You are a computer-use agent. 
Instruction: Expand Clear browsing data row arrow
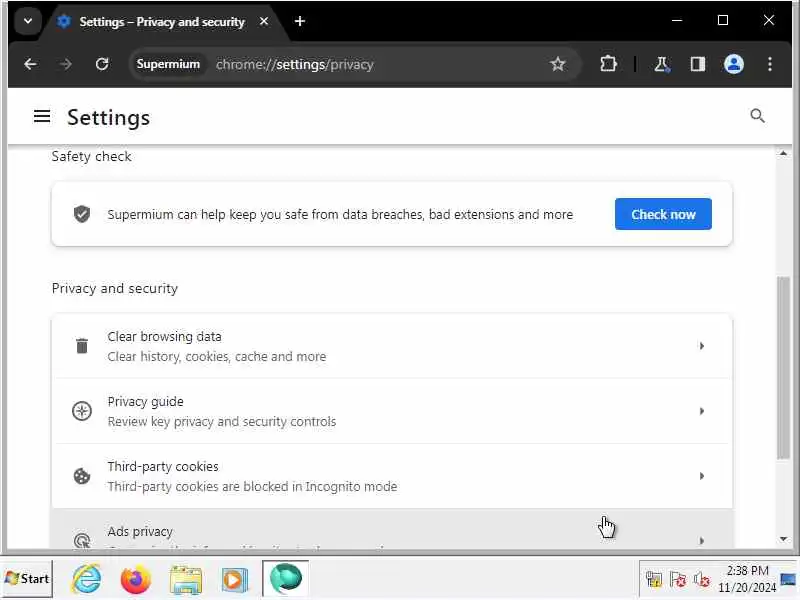coord(702,346)
